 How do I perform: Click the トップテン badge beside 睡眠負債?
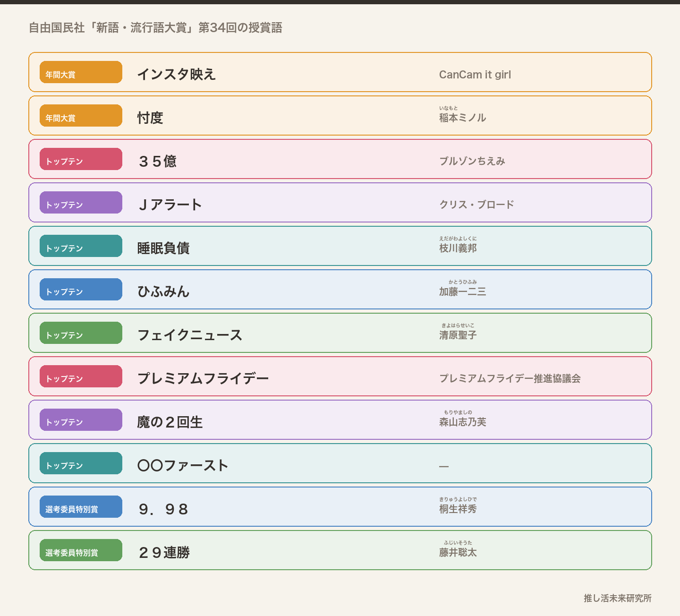coord(81,246)
